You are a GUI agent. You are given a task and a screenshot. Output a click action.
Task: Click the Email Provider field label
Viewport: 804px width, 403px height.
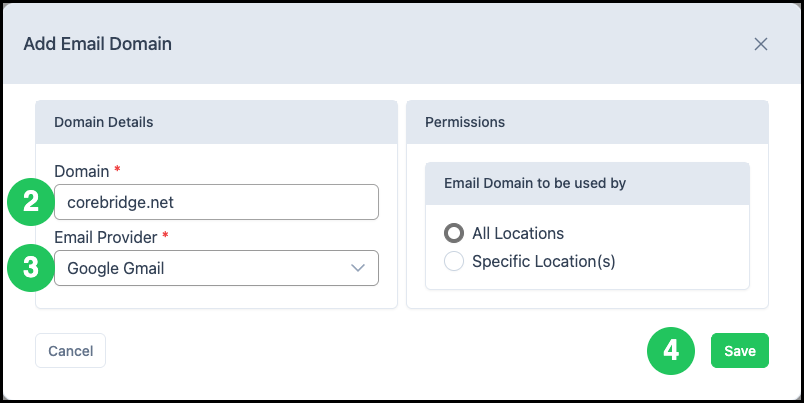point(106,237)
